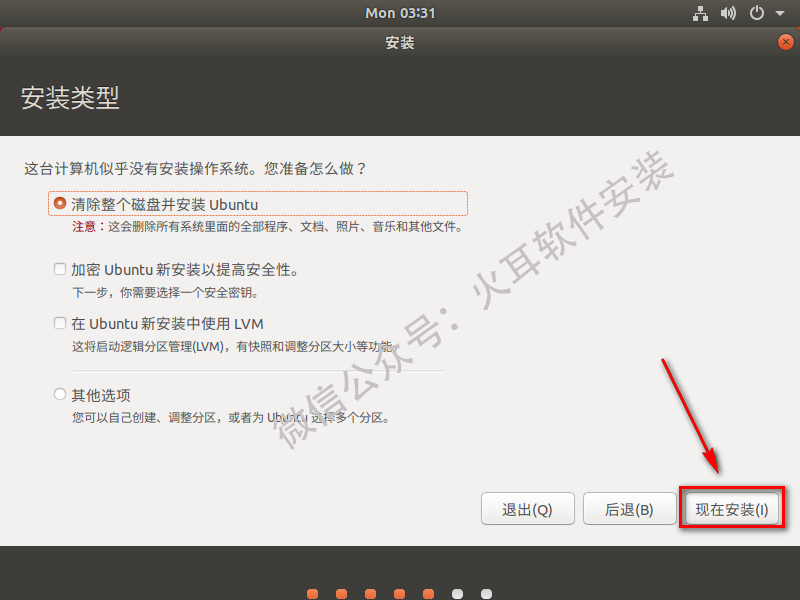Enable 在 Ubuntu 新安装中使用 LVM checkbox

click(60, 323)
